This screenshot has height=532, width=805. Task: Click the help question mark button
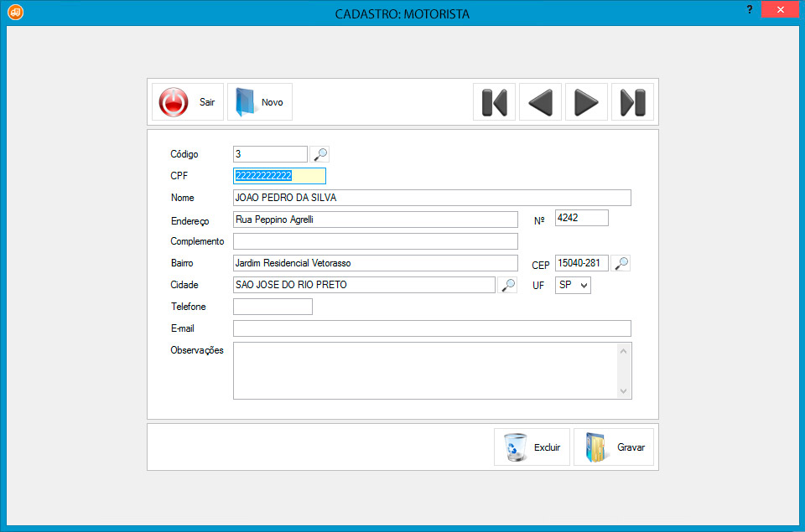tap(750, 9)
